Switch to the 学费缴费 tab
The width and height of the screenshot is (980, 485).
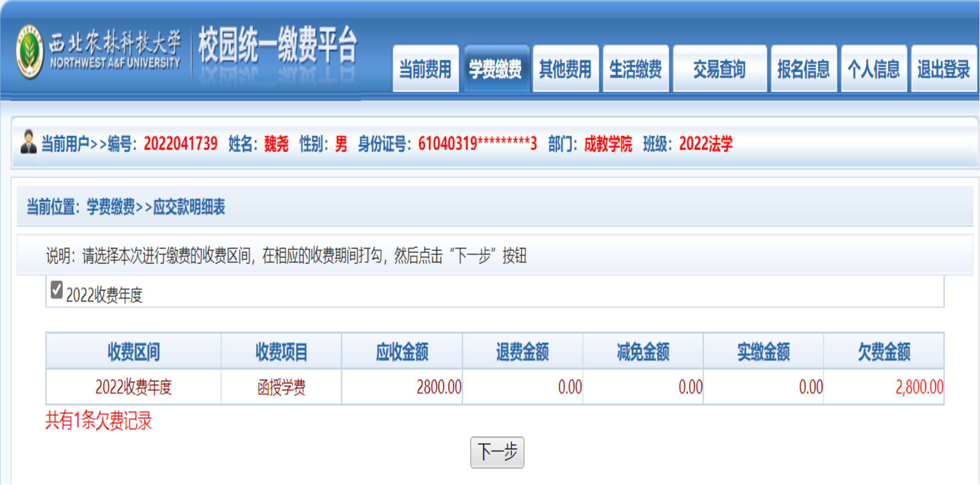tap(495, 69)
